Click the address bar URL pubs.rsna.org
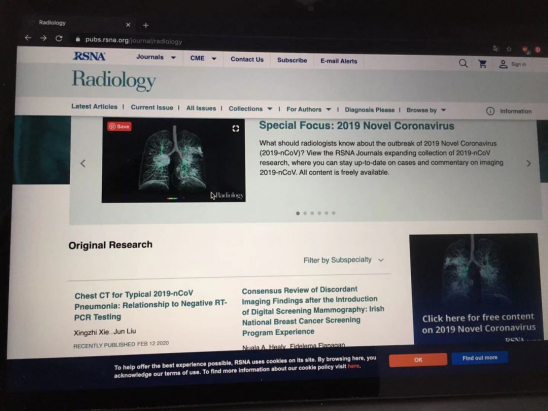 click(134, 41)
